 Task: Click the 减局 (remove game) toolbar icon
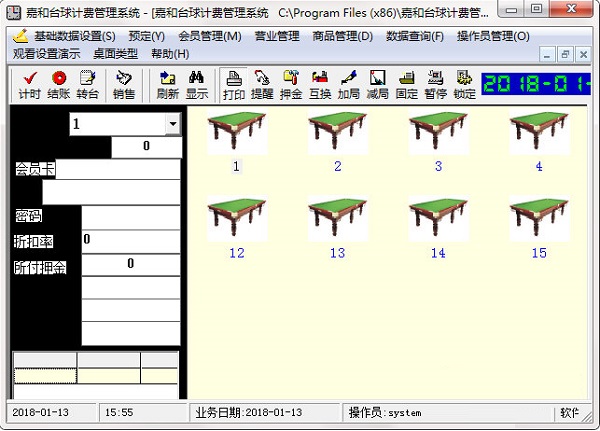click(377, 85)
